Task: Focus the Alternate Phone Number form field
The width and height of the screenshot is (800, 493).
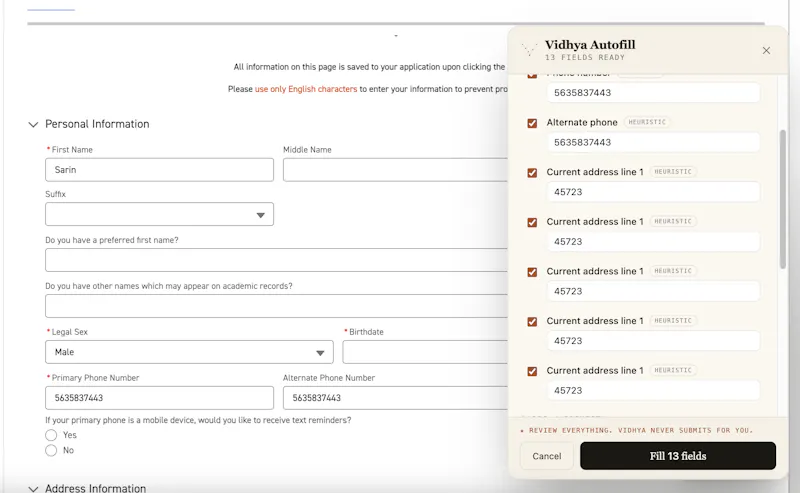Action: click(x=395, y=398)
